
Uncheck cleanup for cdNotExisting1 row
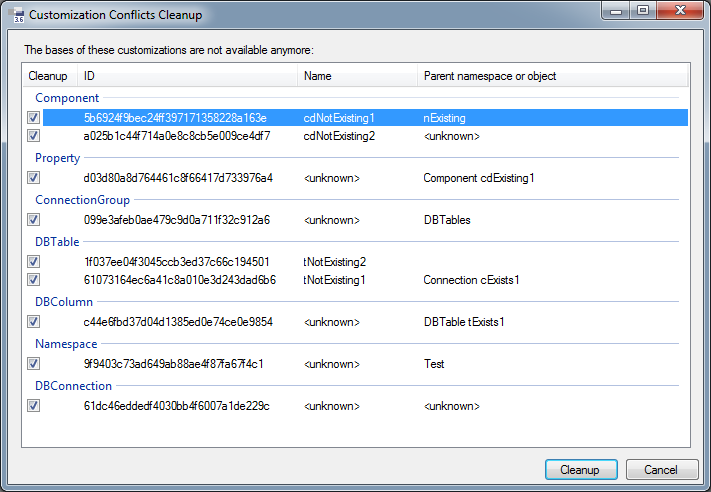(x=34, y=117)
